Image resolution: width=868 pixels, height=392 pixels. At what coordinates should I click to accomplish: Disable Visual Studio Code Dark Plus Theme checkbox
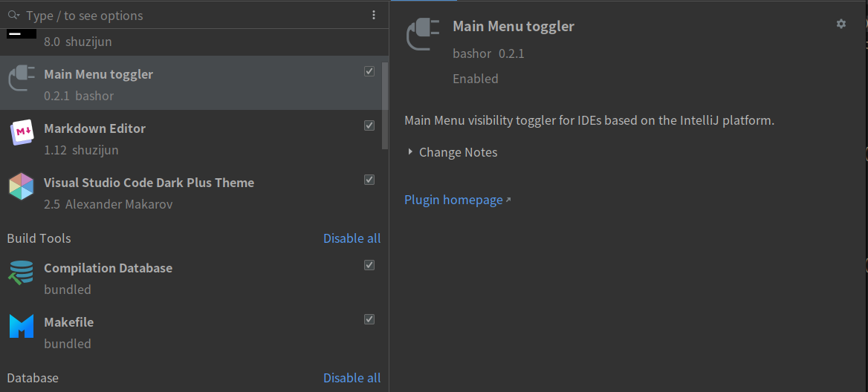369,180
